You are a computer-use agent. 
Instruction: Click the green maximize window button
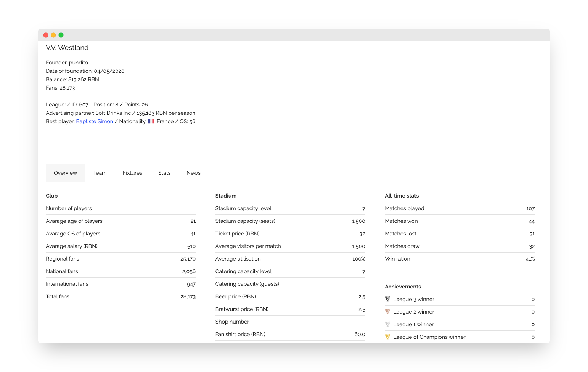(x=61, y=35)
